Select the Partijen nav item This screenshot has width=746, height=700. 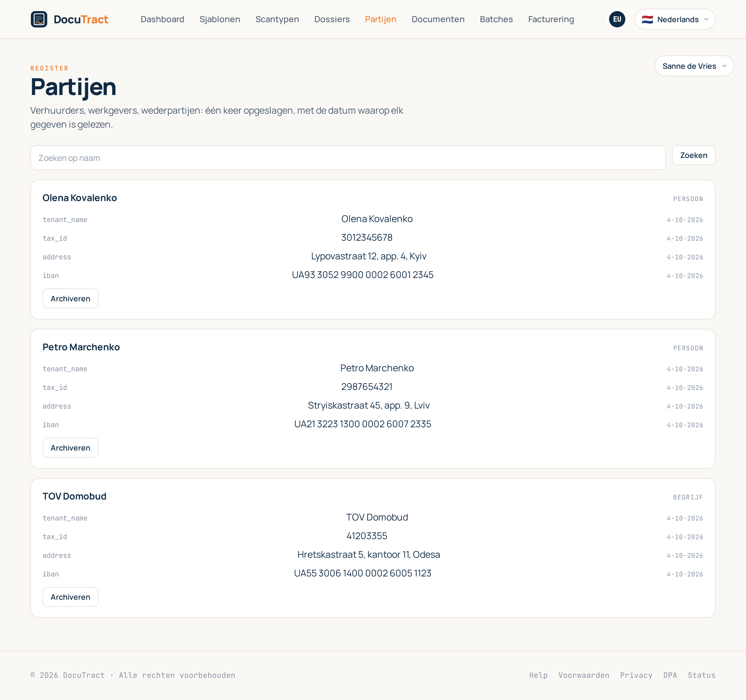tap(381, 19)
